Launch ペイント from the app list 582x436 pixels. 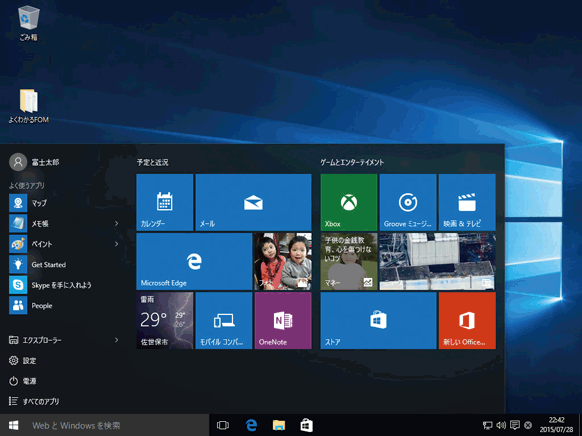click(59, 244)
